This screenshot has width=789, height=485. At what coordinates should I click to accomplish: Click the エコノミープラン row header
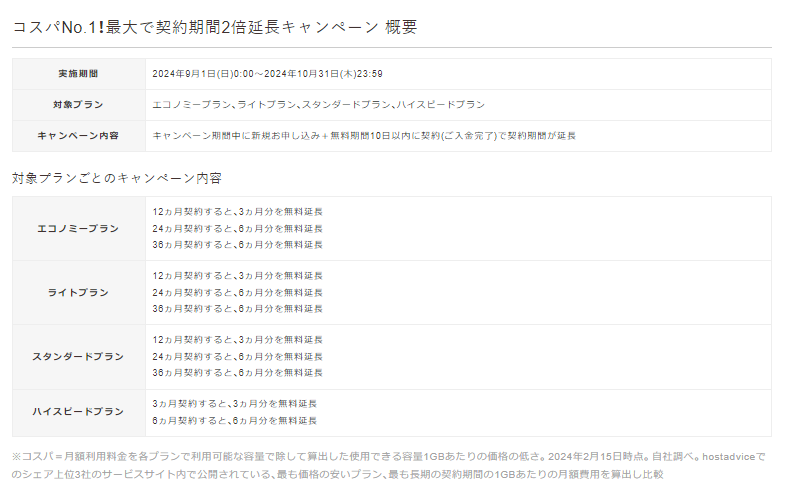coord(79,228)
